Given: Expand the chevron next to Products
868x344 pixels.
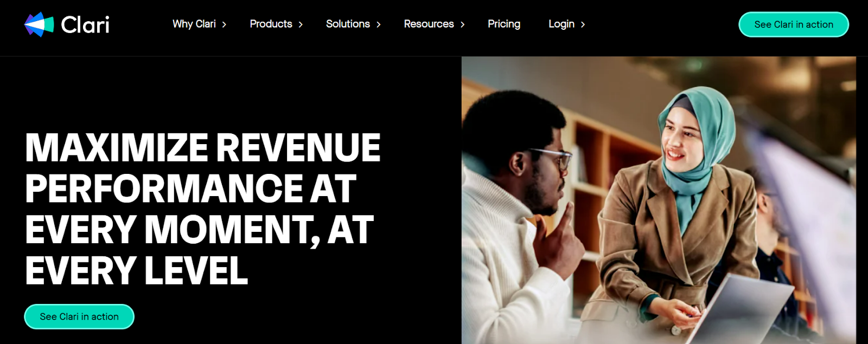Looking at the screenshot, I should 301,24.
